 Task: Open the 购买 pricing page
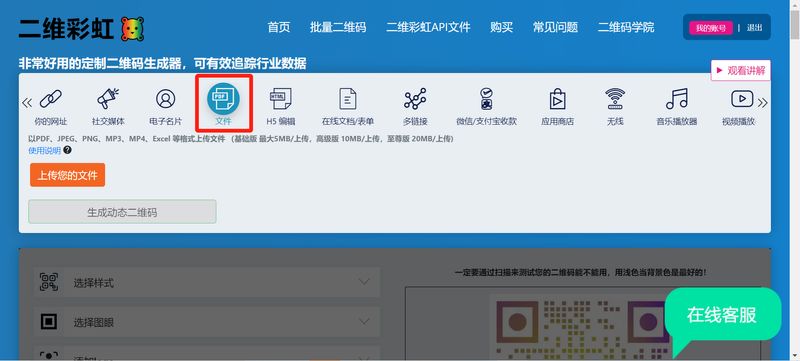click(x=502, y=28)
